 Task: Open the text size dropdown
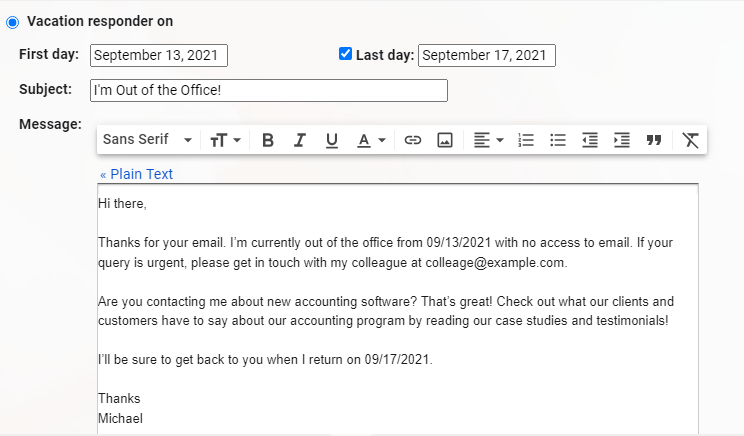(x=226, y=140)
